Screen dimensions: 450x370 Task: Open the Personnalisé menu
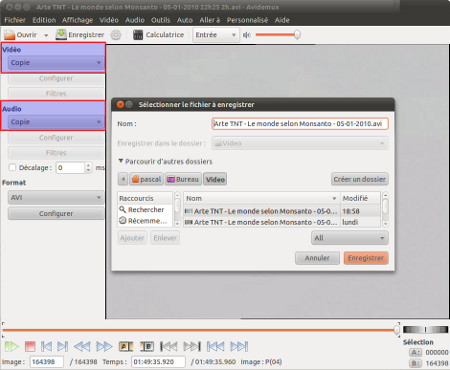click(247, 20)
